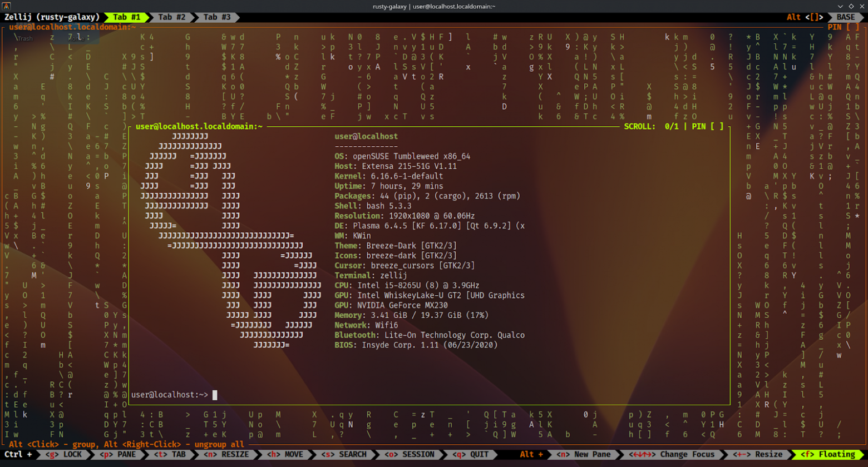This screenshot has height=467, width=868.
Task: Click the Zellij (rusty-galaxy) session label
Action: pos(52,17)
